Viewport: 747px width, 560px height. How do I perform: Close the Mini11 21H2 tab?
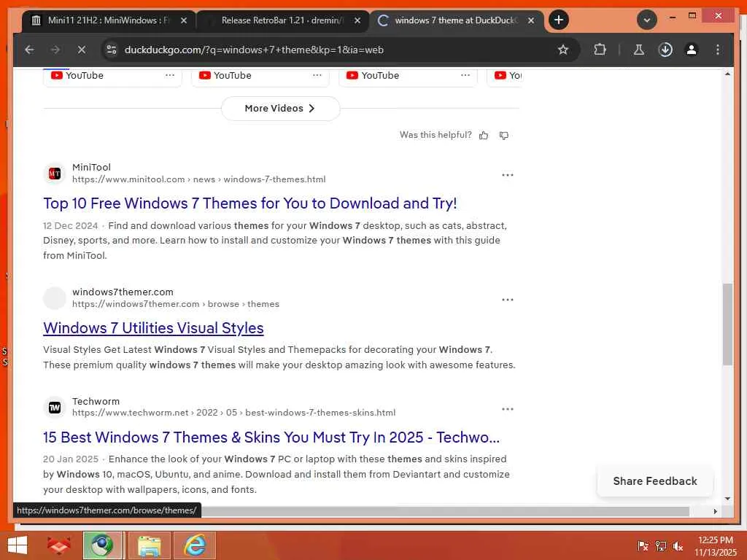click(x=183, y=20)
